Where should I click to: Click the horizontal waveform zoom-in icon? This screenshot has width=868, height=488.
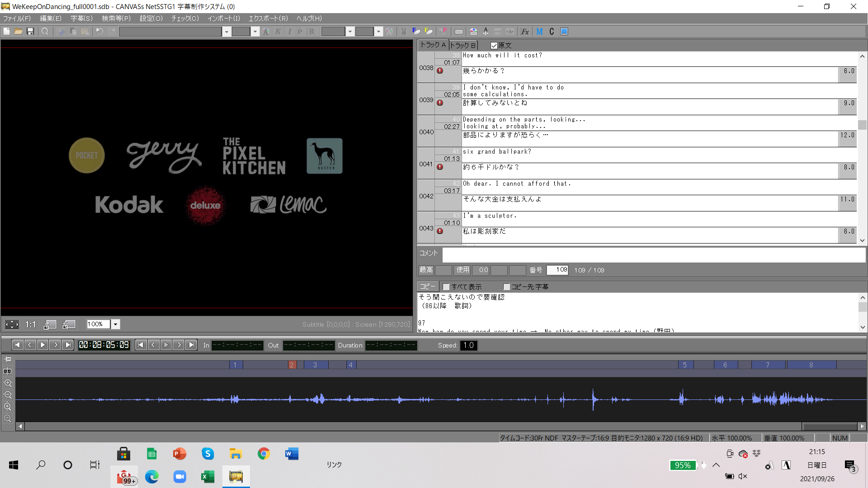tap(8, 383)
